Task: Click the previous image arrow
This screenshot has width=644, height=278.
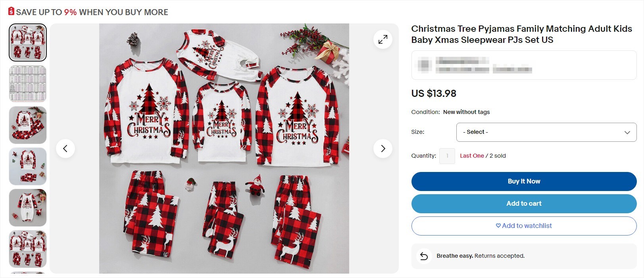Action: (66, 148)
